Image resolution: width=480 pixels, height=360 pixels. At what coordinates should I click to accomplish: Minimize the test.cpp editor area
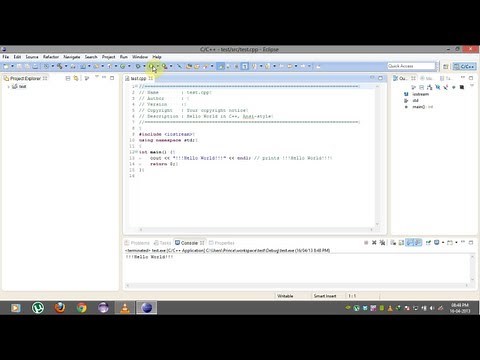click(x=372, y=78)
